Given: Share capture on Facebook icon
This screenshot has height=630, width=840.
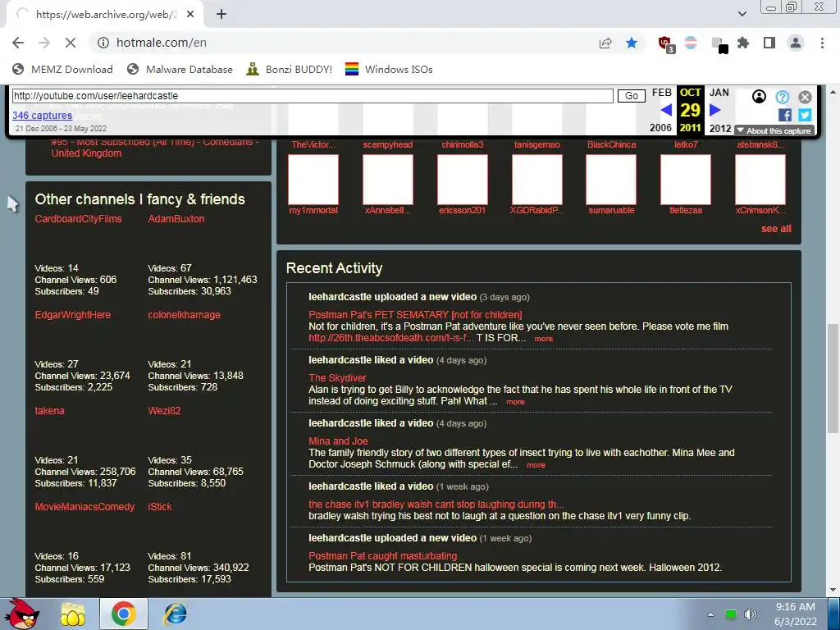Looking at the screenshot, I should [785, 115].
